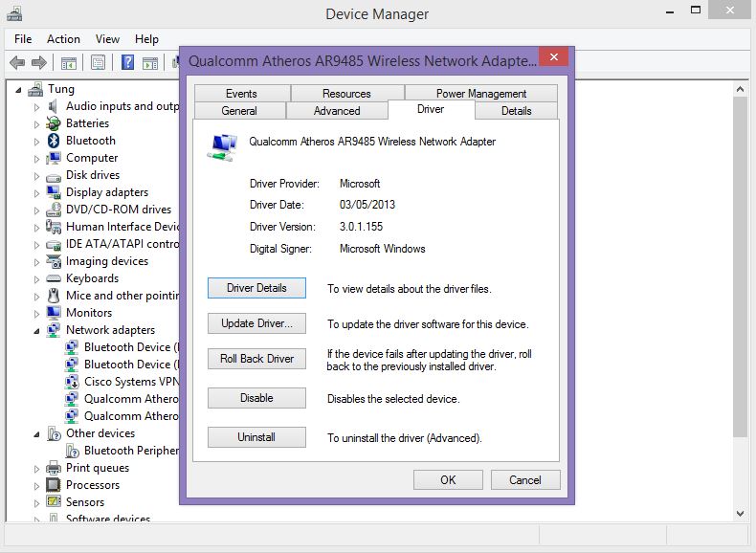Click Cancel in the adapter properties dialog

[x=525, y=479]
